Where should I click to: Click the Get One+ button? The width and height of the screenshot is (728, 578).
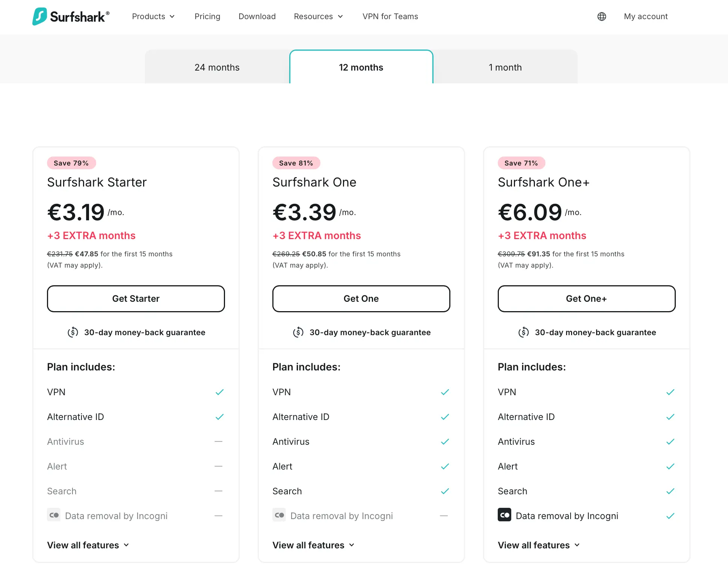(587, 299)
